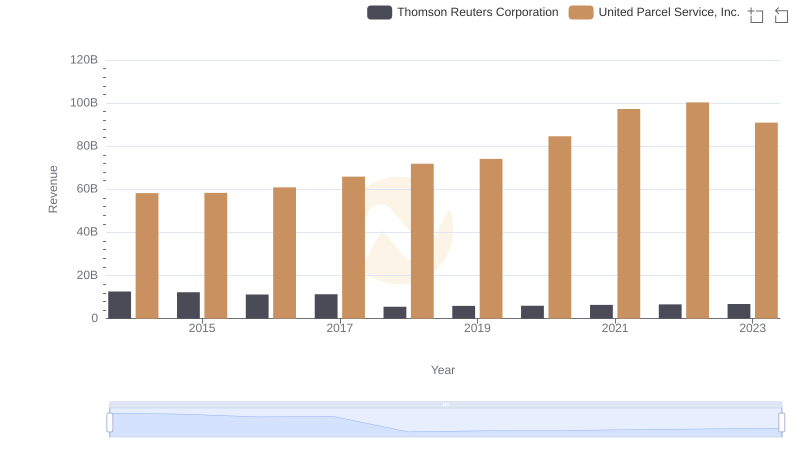
Task: Click the Revenue axis title
Action: [x=53, y=189]
